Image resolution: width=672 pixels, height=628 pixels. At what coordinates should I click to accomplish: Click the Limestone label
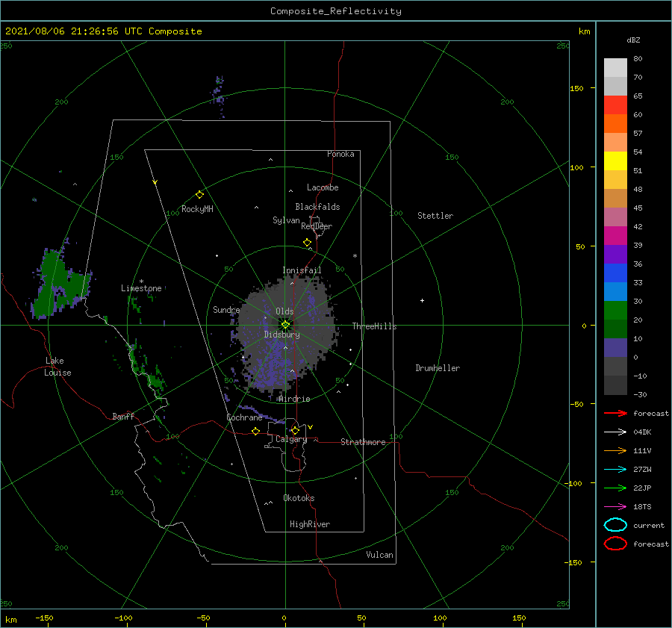point(141,288)
